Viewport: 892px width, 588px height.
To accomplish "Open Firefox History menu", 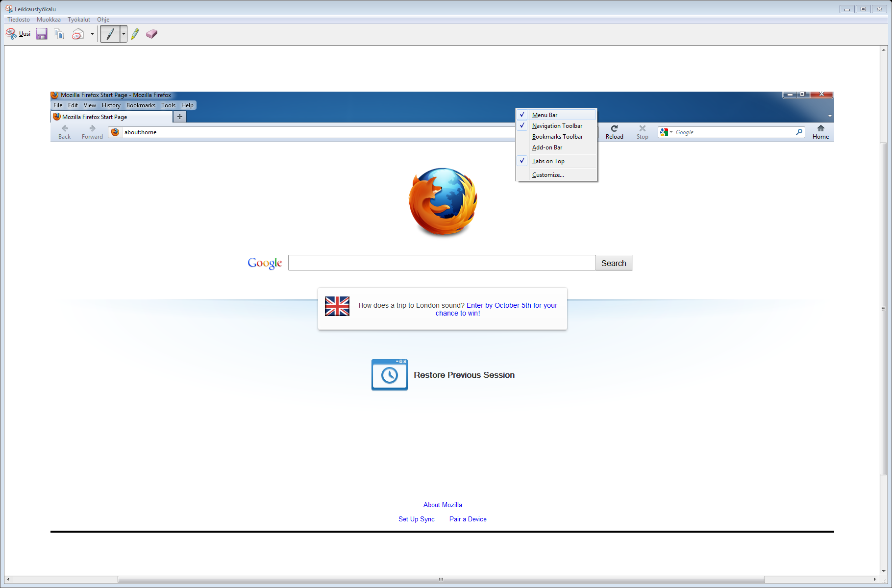I will pyautogui.click(x=111, y=105).
